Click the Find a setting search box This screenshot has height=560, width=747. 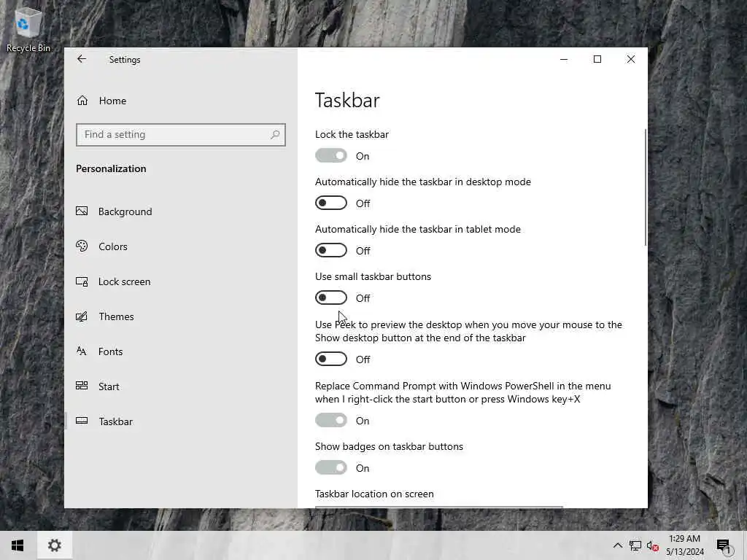[181, 135]
